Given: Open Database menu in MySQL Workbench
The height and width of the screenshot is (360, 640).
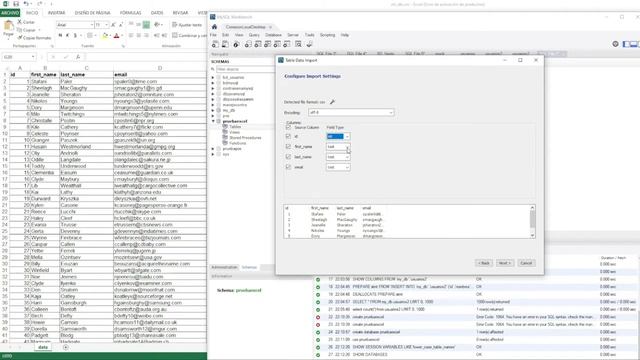Looking at the screenshot, I should coord(273,35).
